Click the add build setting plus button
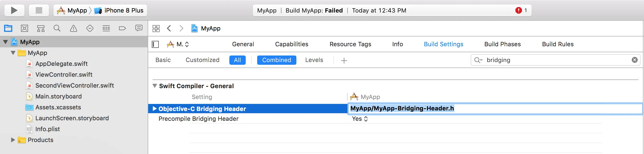The width and height of the screenshot is (644, 154). click(344, 60)
